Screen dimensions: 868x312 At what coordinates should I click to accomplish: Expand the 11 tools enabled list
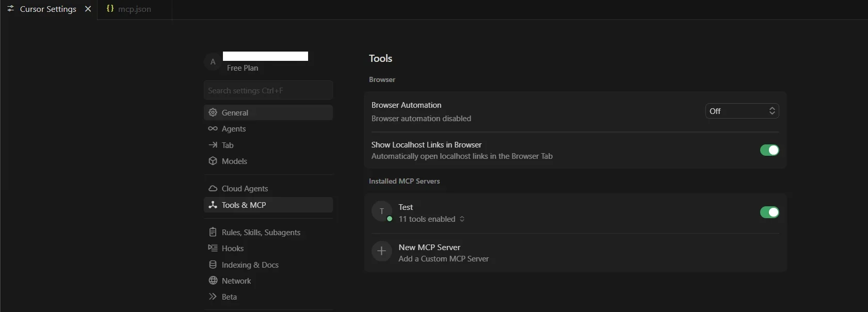coord(431,219)
